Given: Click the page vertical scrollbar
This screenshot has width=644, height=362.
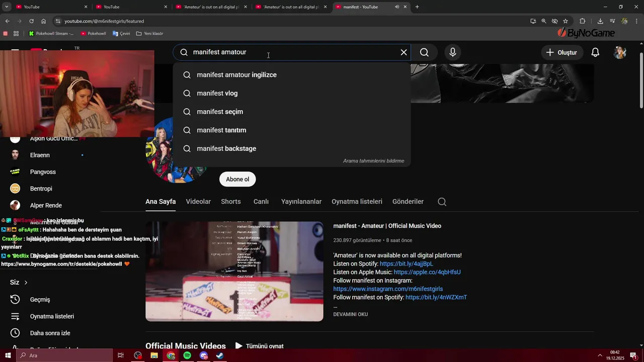Looking at the screenshot, I should coord(641,80).
